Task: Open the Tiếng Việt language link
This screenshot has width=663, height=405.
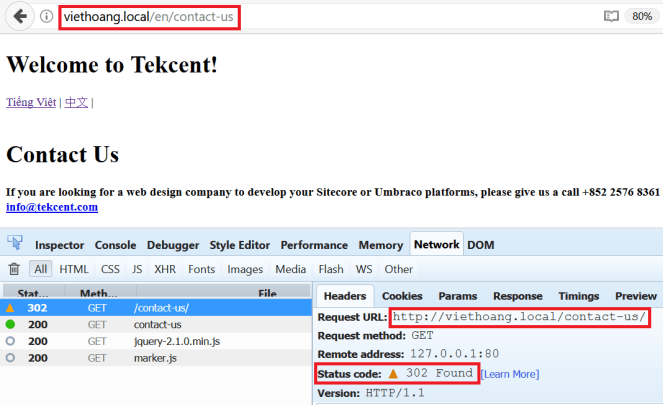Action: click(x=31, y=102)
